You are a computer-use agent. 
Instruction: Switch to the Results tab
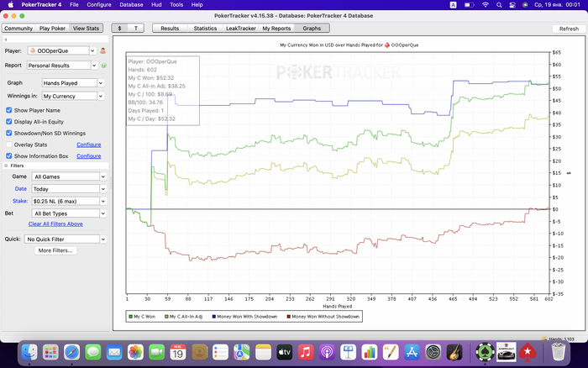(x=170, y=28)
